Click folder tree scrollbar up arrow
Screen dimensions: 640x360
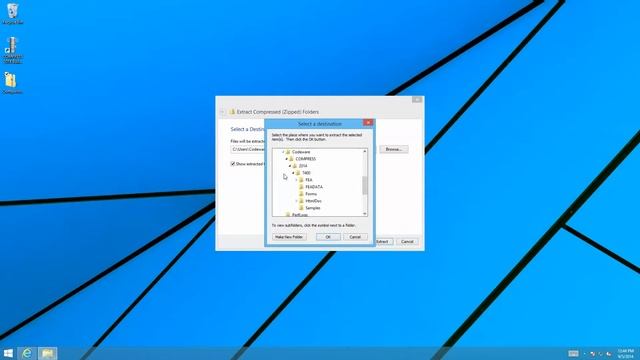365,151
